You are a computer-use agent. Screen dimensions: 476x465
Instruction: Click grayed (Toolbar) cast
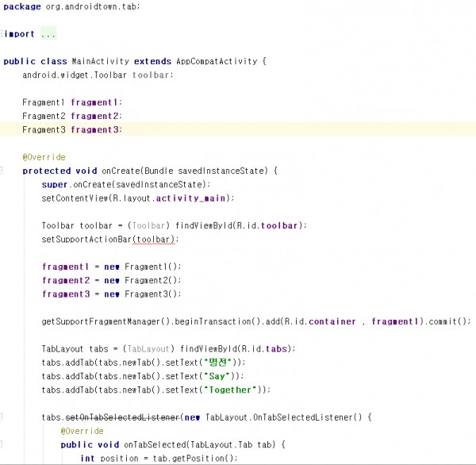(148, 225)
